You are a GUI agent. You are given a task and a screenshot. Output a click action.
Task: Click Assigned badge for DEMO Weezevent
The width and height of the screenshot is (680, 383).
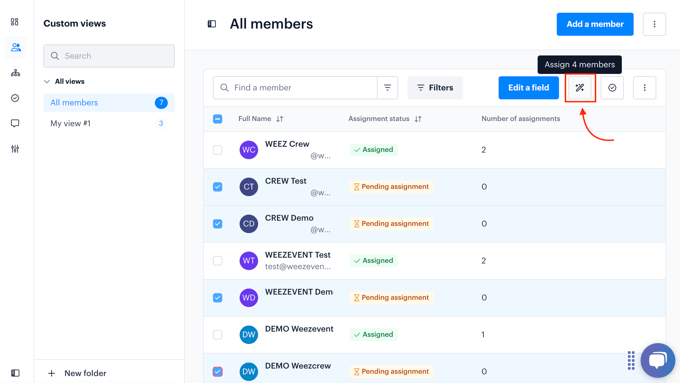tap(374, 334)
